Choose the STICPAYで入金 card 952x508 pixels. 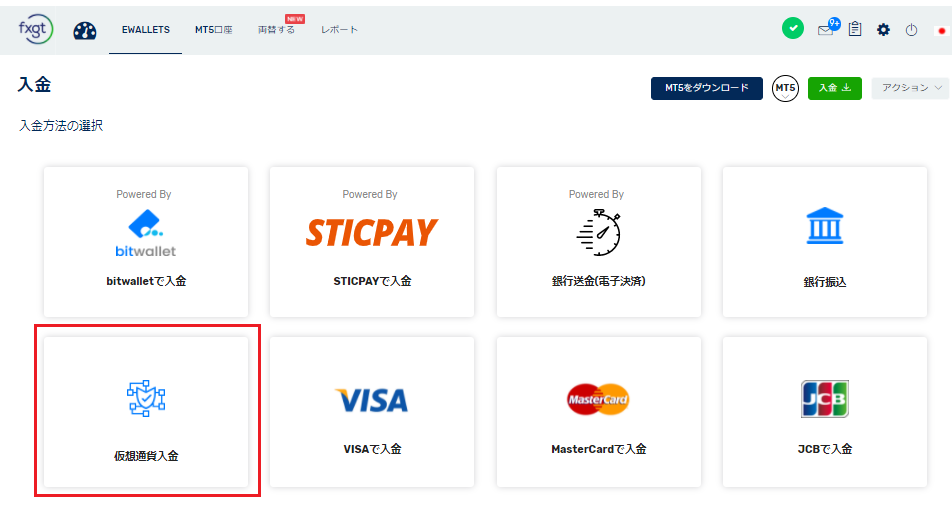[372, 242]
